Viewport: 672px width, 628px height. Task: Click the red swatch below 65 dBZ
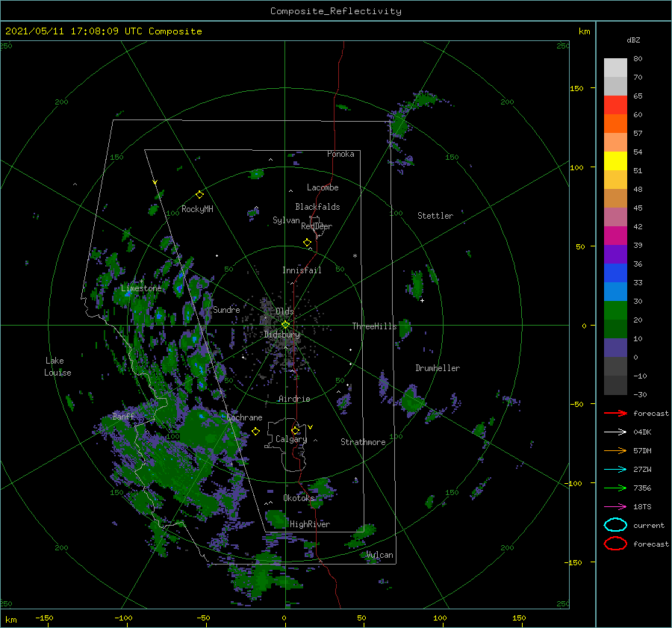615,105
